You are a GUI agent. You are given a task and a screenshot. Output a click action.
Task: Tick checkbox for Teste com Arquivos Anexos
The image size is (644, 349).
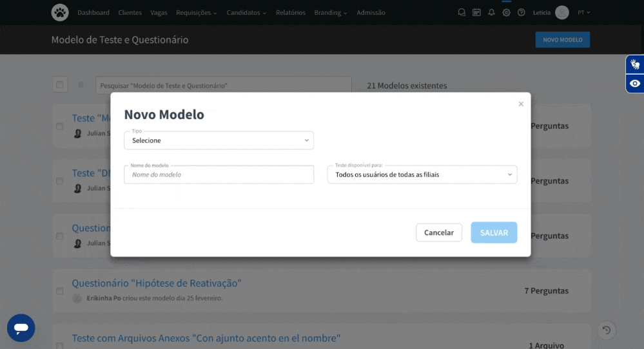click(x=60, y=346)
